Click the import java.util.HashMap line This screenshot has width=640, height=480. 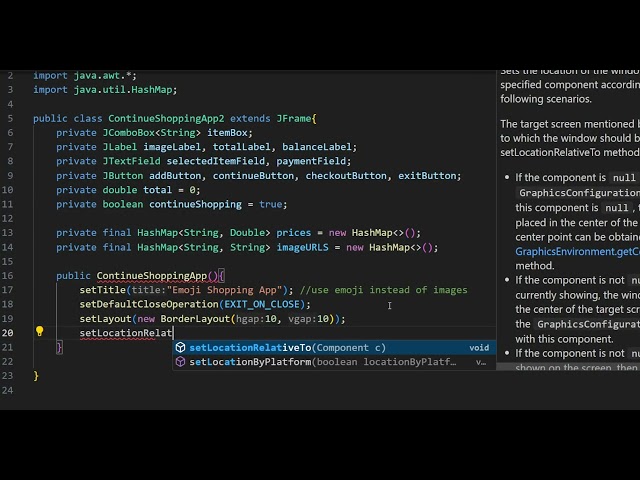click(x=105, y=89)
